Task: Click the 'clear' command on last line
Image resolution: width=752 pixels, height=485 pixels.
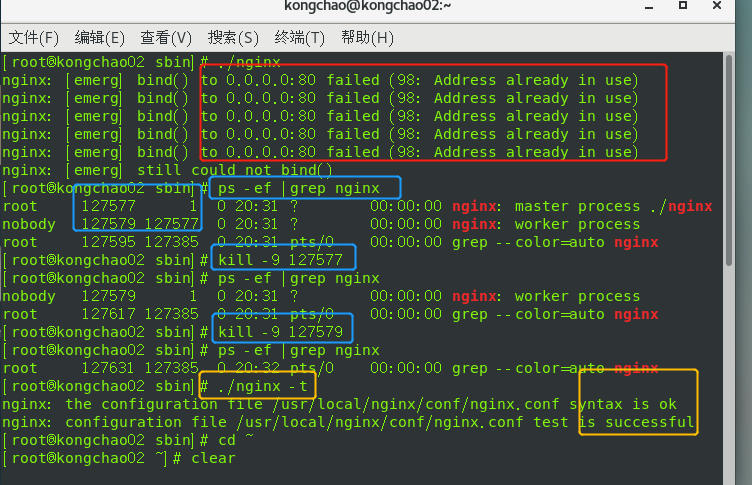Action: tap(213, 458)
